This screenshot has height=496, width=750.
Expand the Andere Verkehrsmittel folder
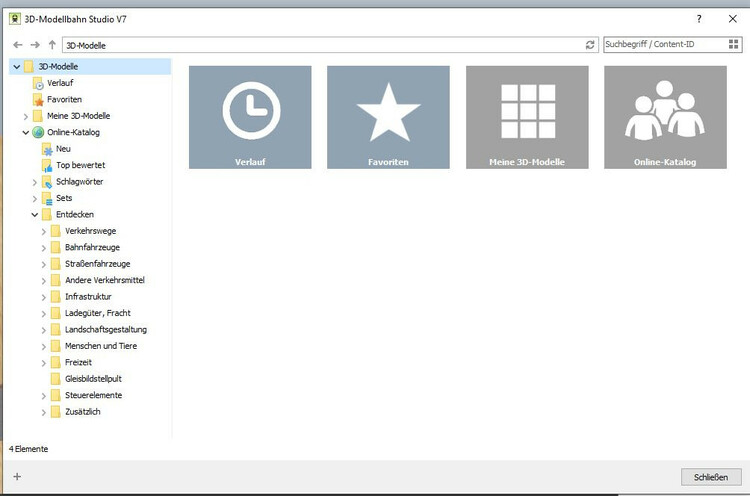click(44, 281)
